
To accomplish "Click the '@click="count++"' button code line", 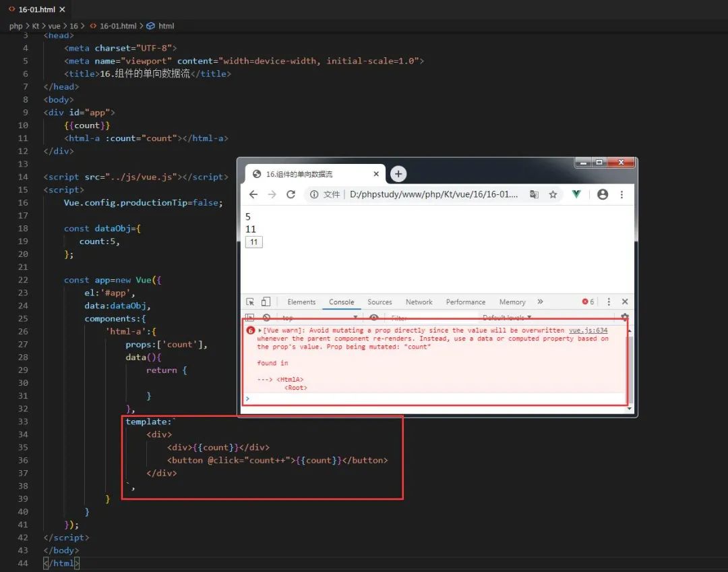I will [277, 460].
